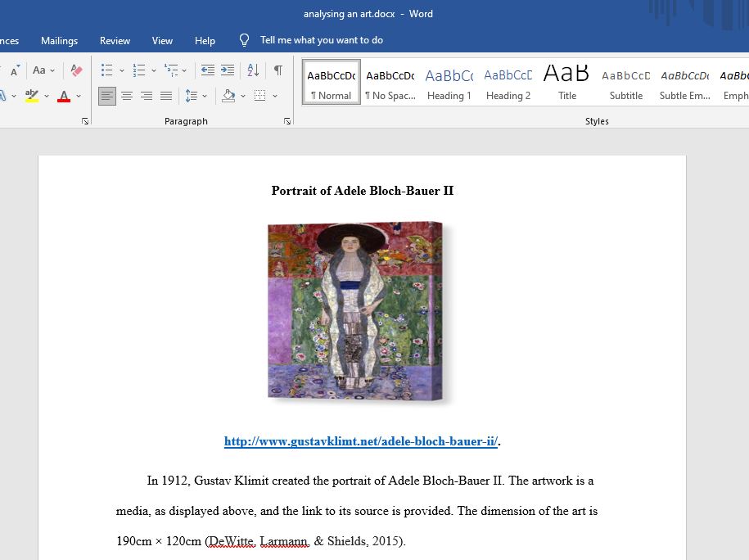Expand the highlight color dropdown arrow
The width and height of the screenshot is (749, 560).
(x=47, y=96)
